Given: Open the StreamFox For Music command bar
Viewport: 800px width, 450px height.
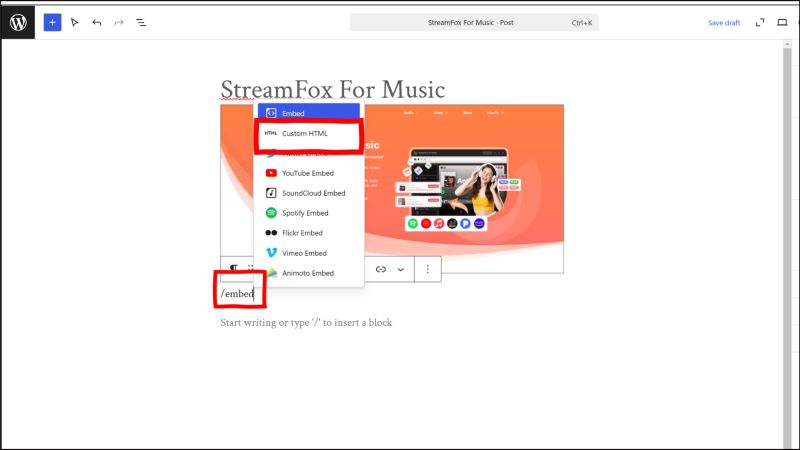Looking at the screenshot, I should (474, 22).
